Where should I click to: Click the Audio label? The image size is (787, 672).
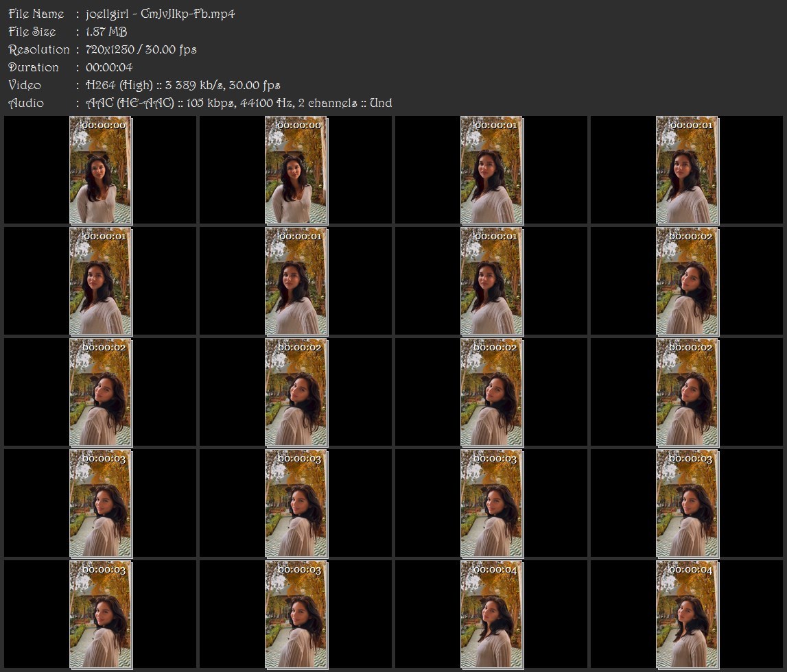click(26, 104)
